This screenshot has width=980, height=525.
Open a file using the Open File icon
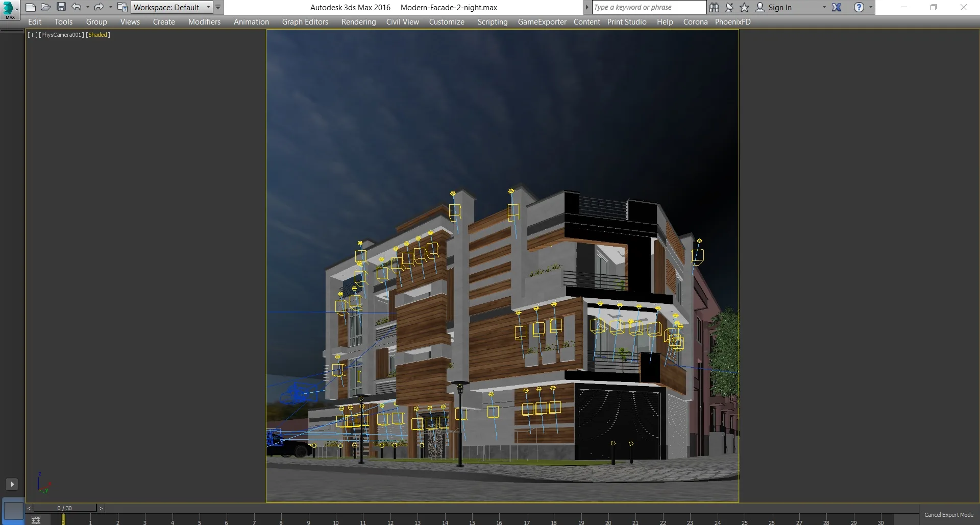pyautogui.click(x=46, y=7)
